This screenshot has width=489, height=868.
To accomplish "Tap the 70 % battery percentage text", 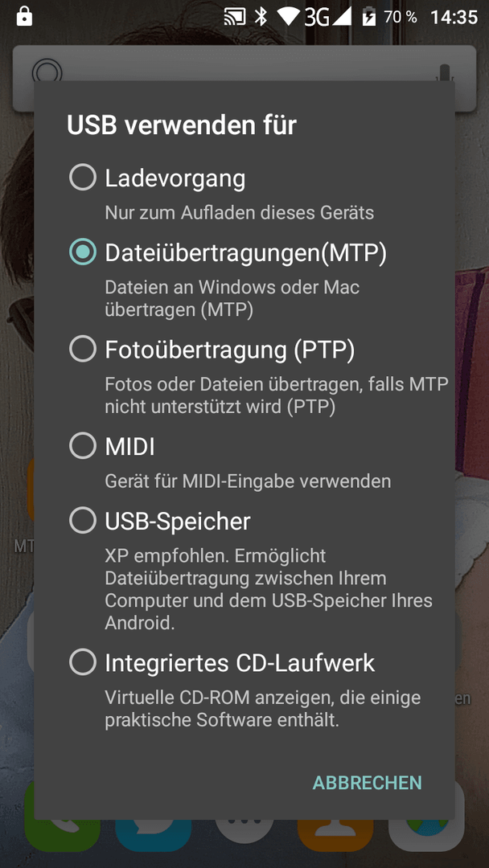I will click(x=401, y=17).
